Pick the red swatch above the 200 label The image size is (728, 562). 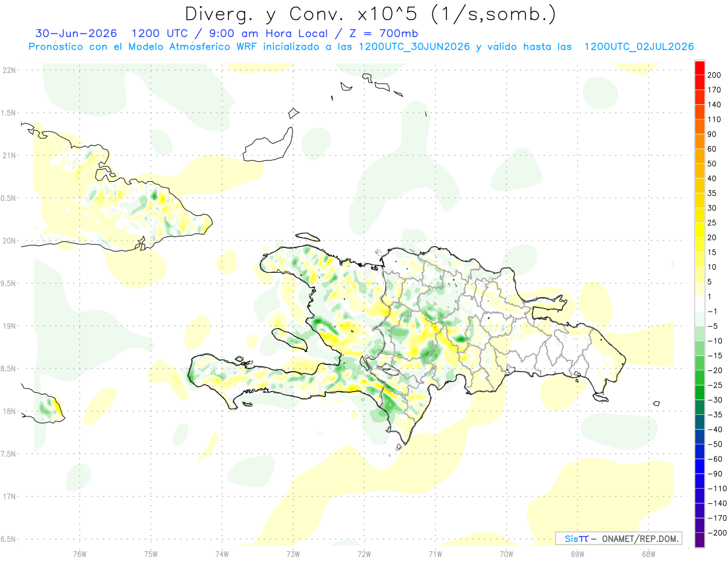[x=699, y=68]
